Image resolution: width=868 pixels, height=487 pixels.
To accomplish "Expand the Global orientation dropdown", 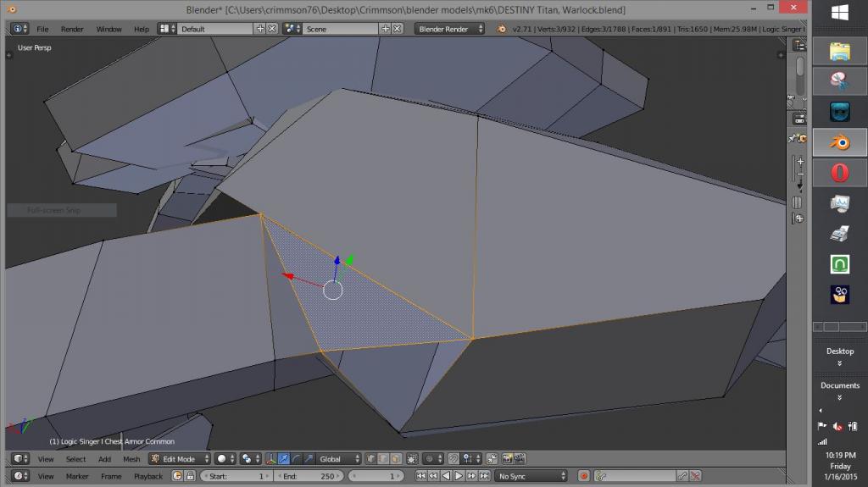I will pyautogui.click(x=339, y=459).
